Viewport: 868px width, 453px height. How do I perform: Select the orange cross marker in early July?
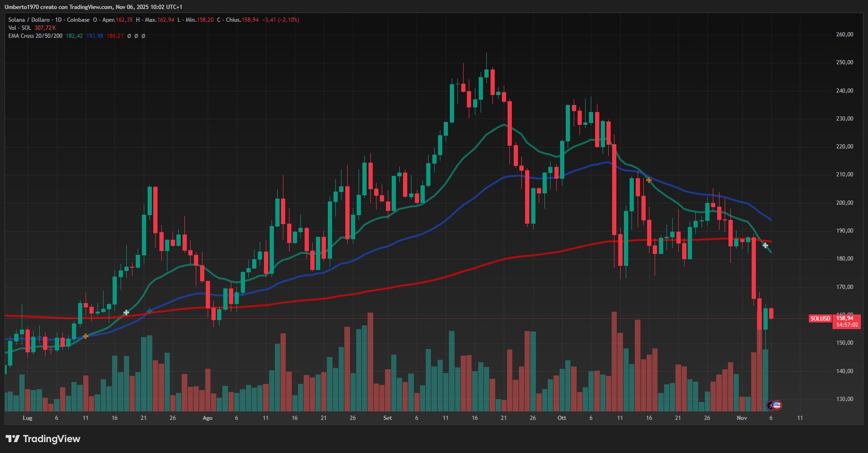86,336
